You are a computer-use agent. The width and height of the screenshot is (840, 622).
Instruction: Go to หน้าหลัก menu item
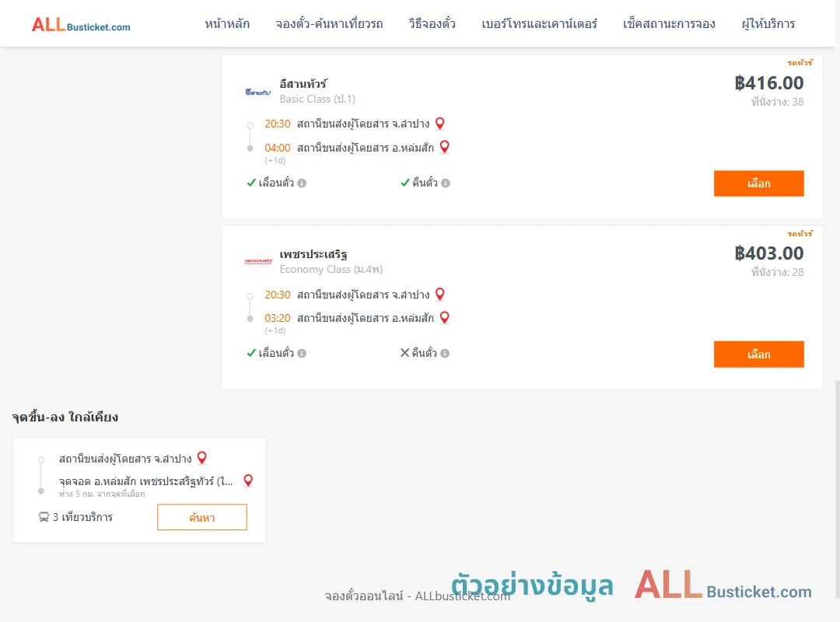[x=227, y=23]
